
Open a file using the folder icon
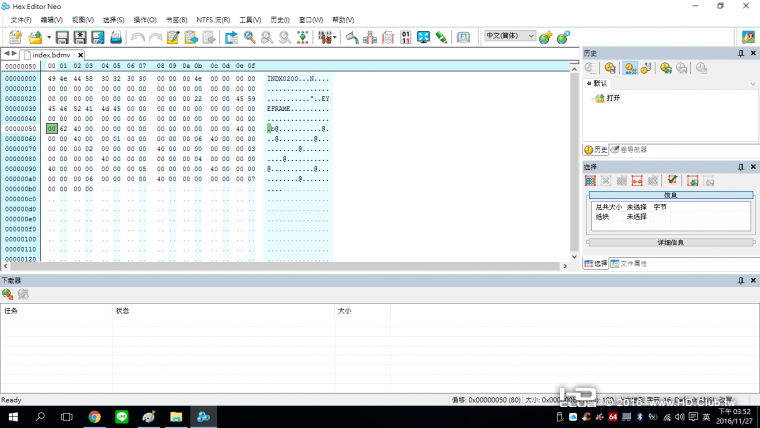point(35,37)
